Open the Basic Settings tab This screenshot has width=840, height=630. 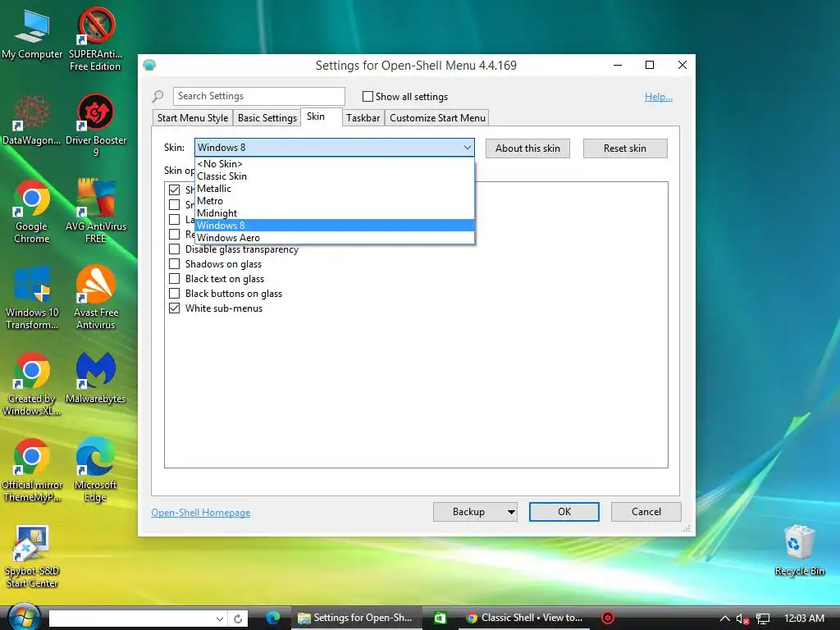point(267,118)
